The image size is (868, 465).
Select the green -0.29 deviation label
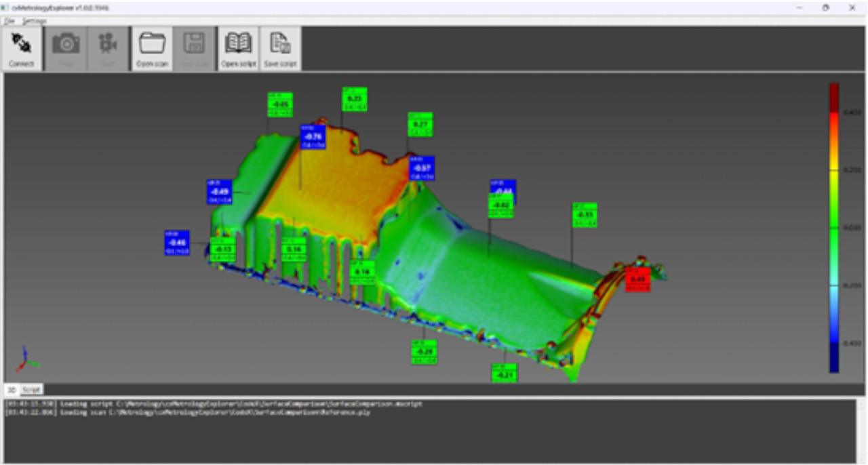coord(424,352)
